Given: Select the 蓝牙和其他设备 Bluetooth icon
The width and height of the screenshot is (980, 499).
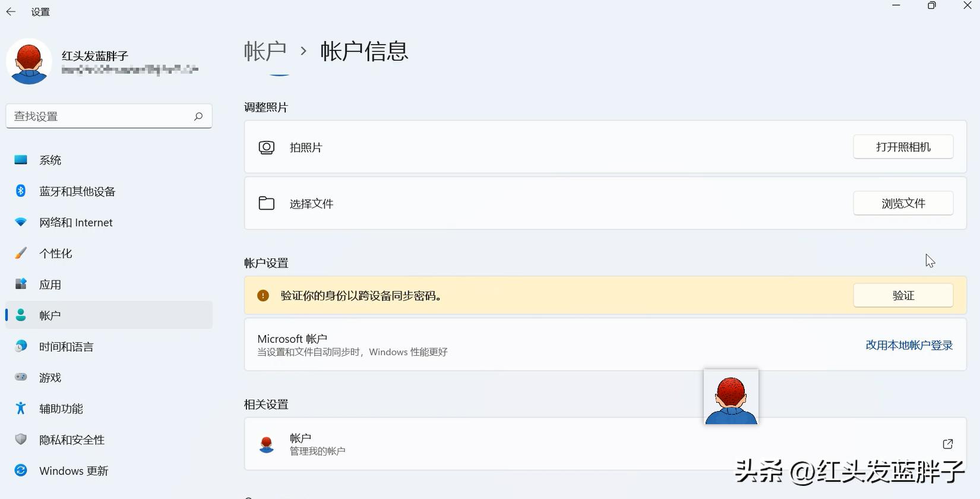Looking at the screenshot, I should point(21,191).
